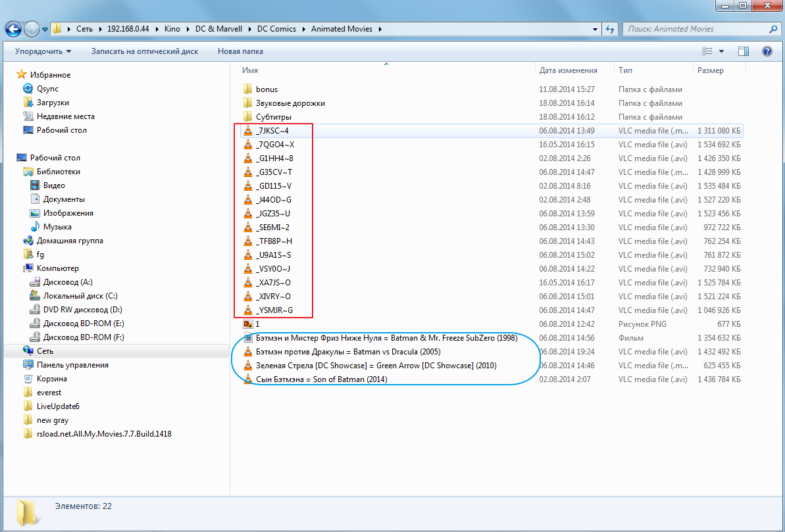Click 'Записать на оптический диск'
The image size is (785, 532).
[x=145, y=51]
